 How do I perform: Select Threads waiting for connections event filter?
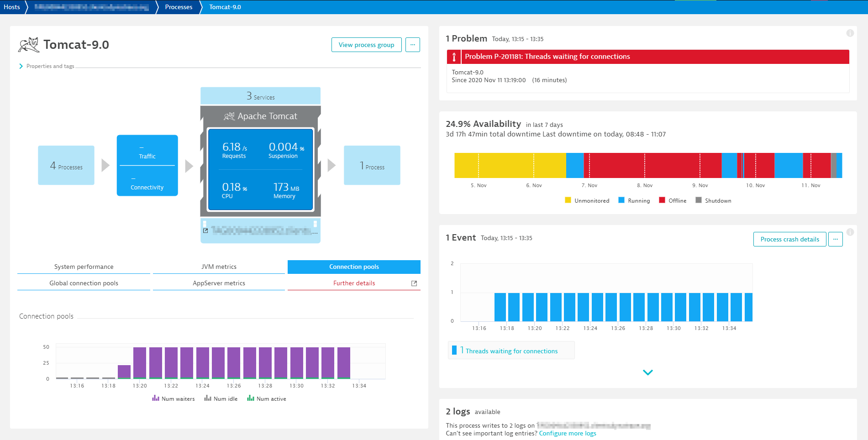point(511,351)
